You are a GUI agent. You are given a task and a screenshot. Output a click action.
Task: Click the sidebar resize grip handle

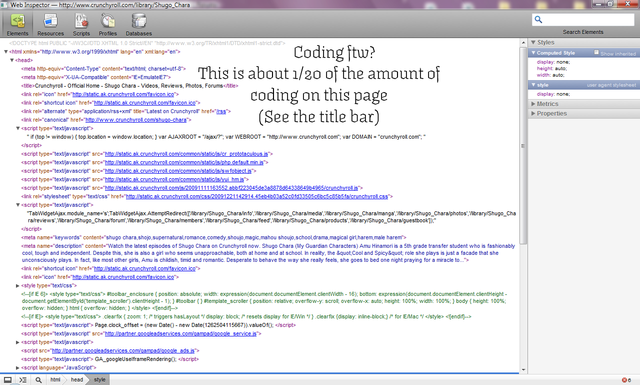(x=523, y=146)
